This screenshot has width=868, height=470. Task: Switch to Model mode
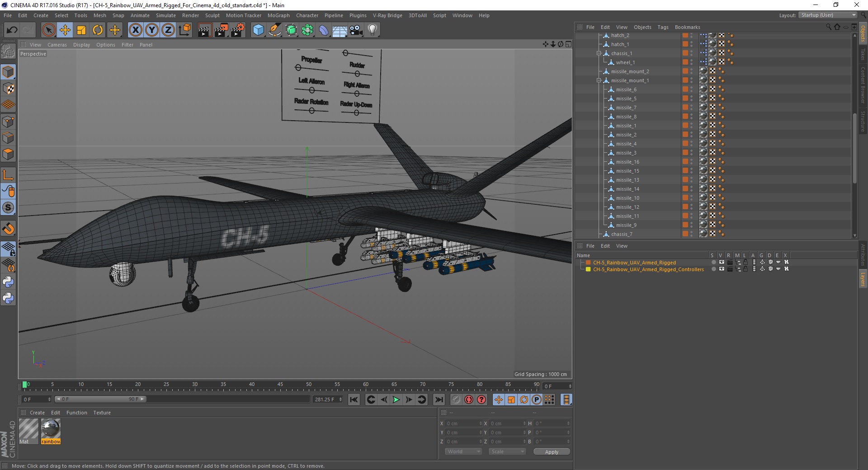pos(8,72)
